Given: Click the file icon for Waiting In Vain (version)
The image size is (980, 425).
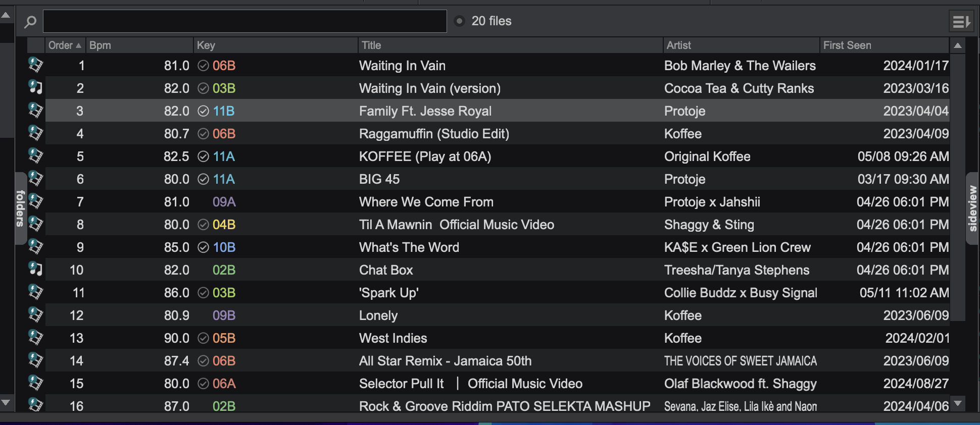Looking at the screenshot, I should (35, 87).
